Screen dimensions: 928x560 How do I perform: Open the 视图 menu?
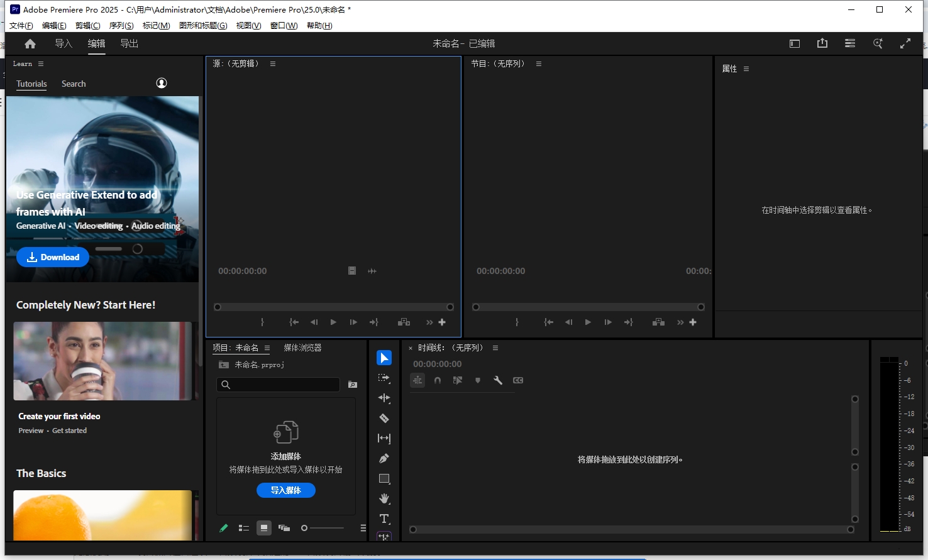pyautogui.click(x=248, y=26)
